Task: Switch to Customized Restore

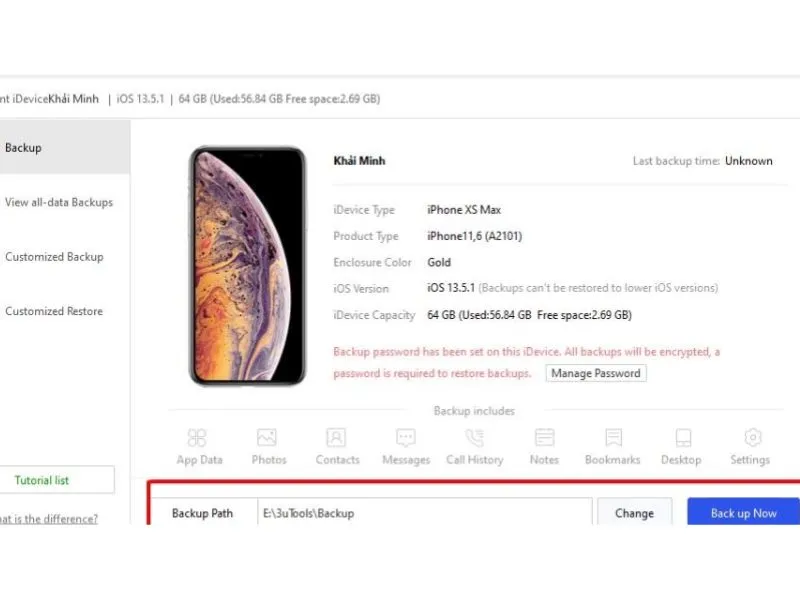Action: 54,311
